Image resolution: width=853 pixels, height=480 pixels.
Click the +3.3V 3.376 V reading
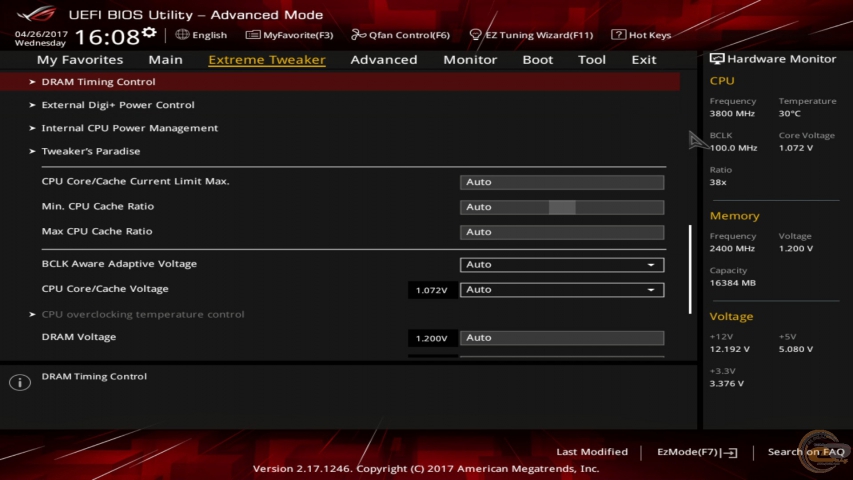(x=727, y=383)
